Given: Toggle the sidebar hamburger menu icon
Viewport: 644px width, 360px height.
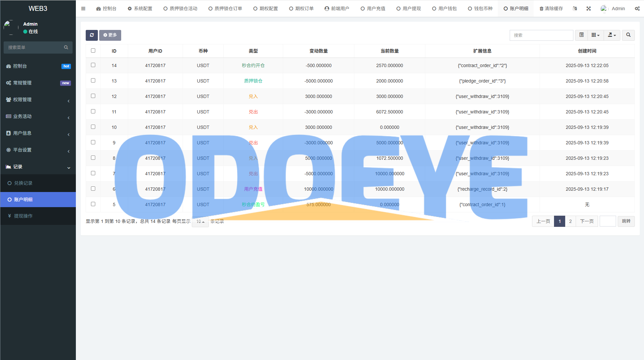Looking at the screenshot, I should 83,9.
